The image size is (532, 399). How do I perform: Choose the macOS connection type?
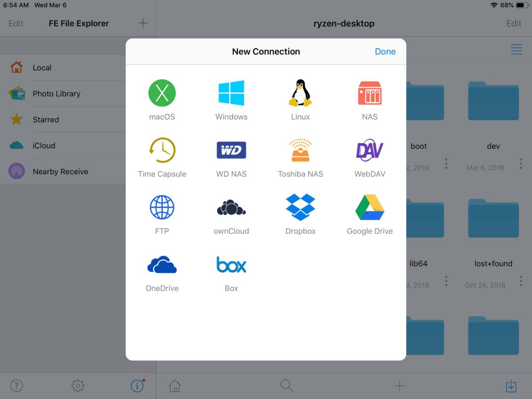(x=162, y=100)
